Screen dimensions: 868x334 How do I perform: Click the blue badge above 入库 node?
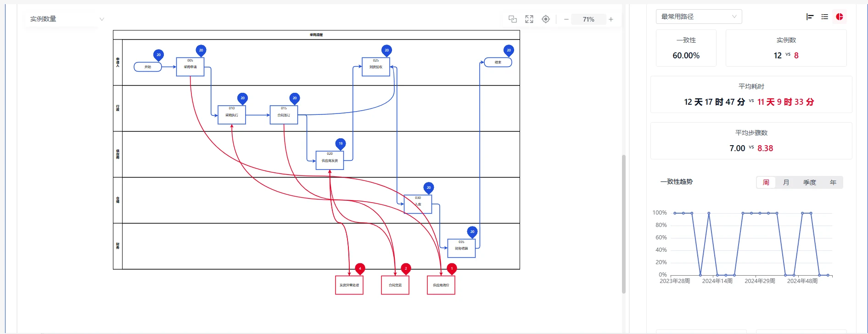[429, 188]
